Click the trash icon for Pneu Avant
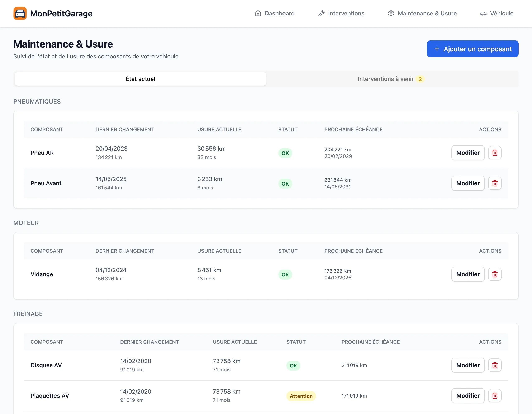The image size is (532, 414). [x=494, y=183]
